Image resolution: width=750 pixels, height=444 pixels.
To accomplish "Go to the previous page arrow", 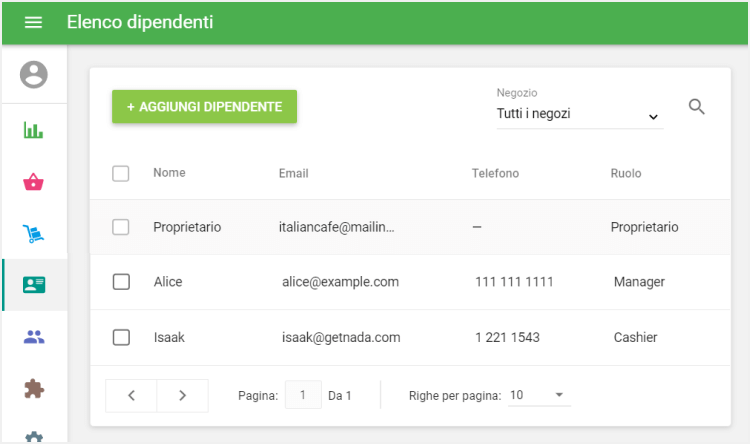I will [x=131, y=395].
